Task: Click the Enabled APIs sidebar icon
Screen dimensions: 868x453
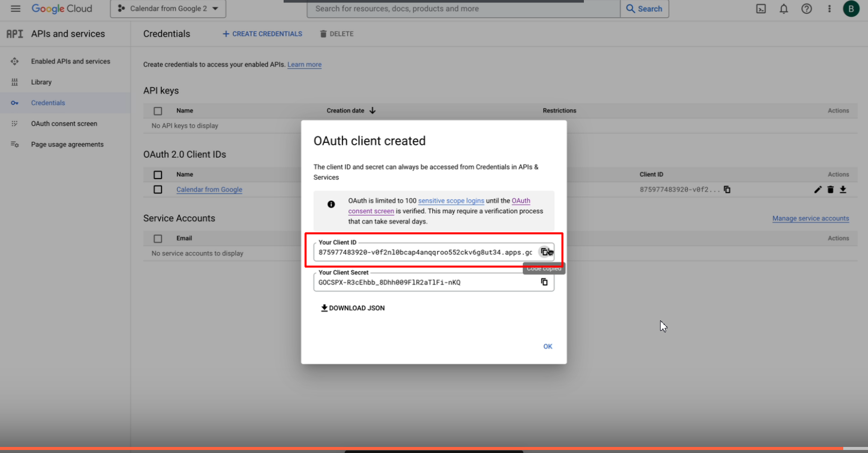Action: (15, 61)
